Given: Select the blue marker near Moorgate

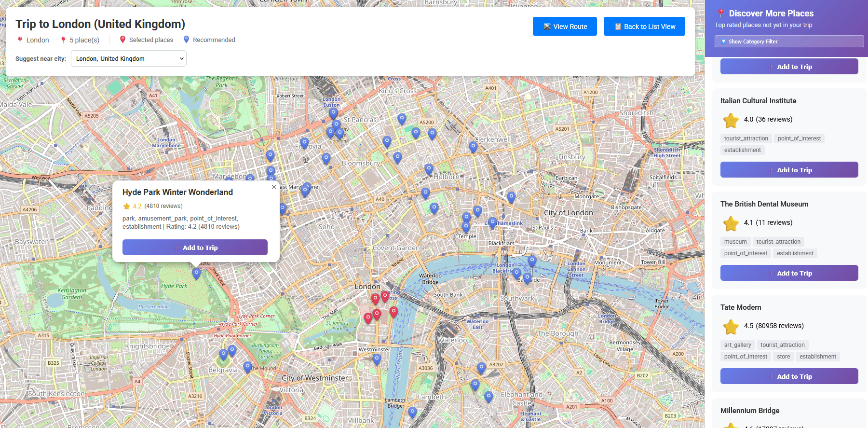Looking at the screenshot, I should [511, 197].
